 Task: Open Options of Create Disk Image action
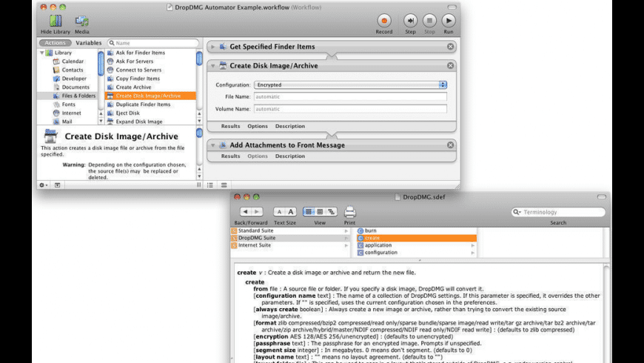258,126
